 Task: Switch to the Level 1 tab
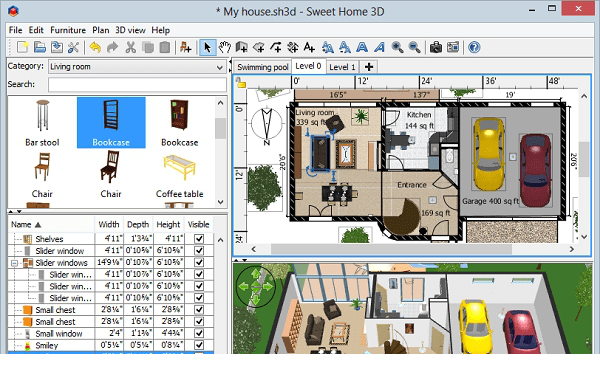(342, 67)
